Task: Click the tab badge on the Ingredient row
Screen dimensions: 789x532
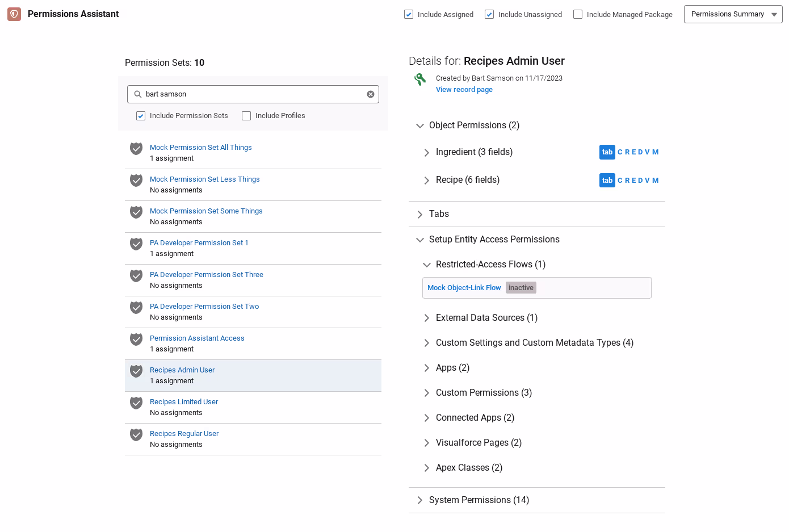Action: (x=607, y=152)
